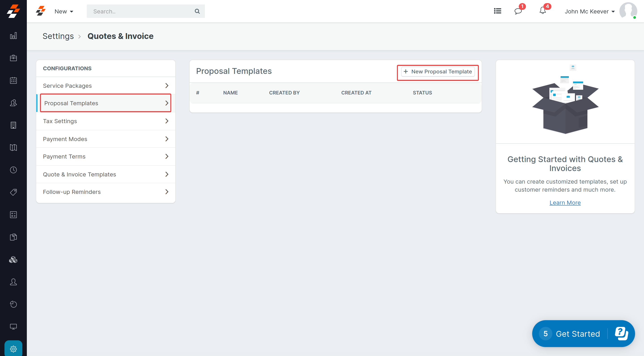This screenshot has height=356, width=644.
Task: Follow the Learn More link
Action: (565, 203)
